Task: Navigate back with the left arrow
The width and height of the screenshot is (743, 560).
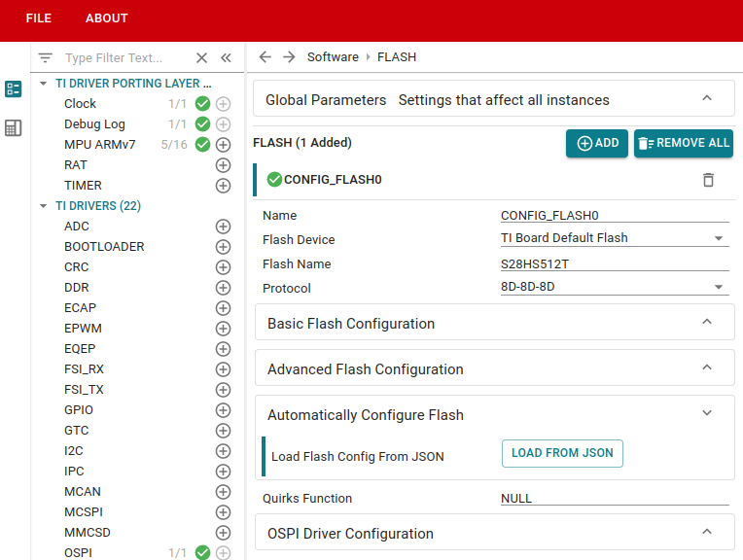Action: [x=265, y=57]
